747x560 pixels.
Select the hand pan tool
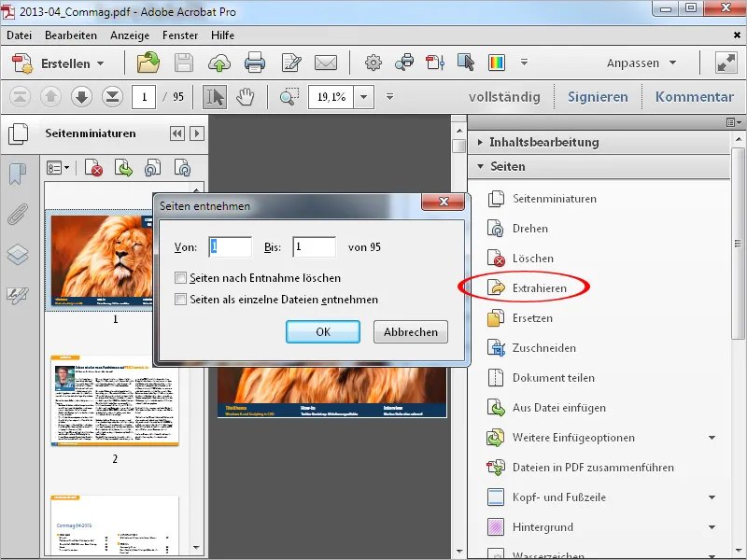click(246, 97)
